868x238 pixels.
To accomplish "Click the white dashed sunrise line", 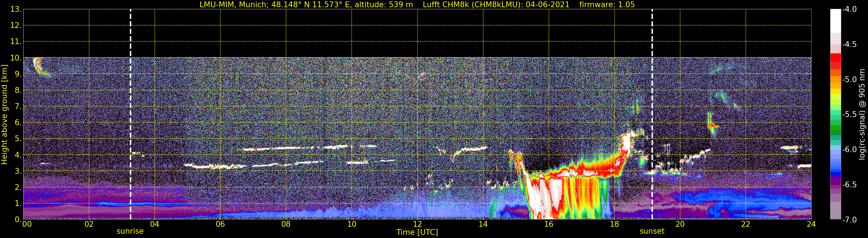I will pos(130,114).
